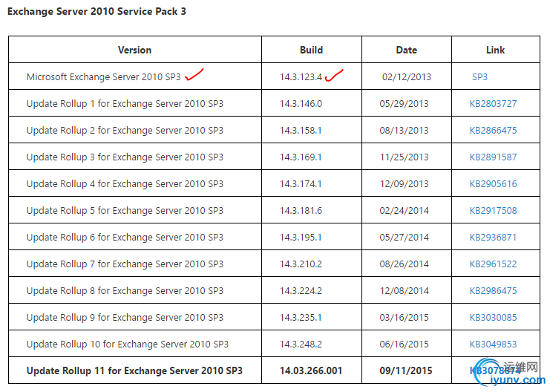This screenshot has width=550, height=392.
Task: Click the date 09/11/2015
Action: 406,370
